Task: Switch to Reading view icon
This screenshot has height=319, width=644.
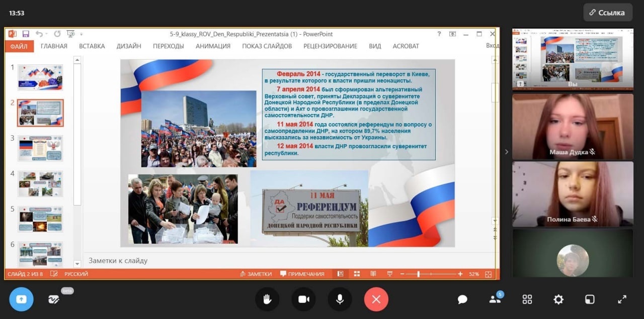Action: 373,274
